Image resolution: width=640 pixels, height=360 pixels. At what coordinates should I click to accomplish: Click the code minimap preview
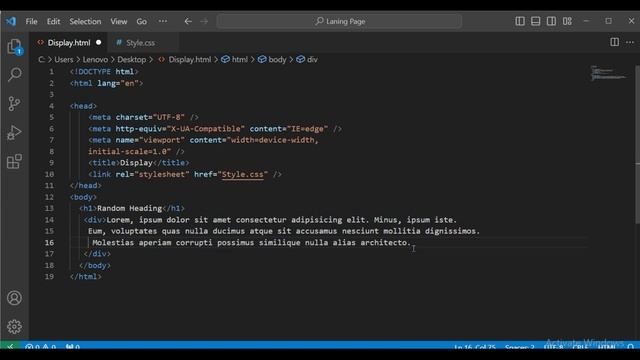(609, 73)
